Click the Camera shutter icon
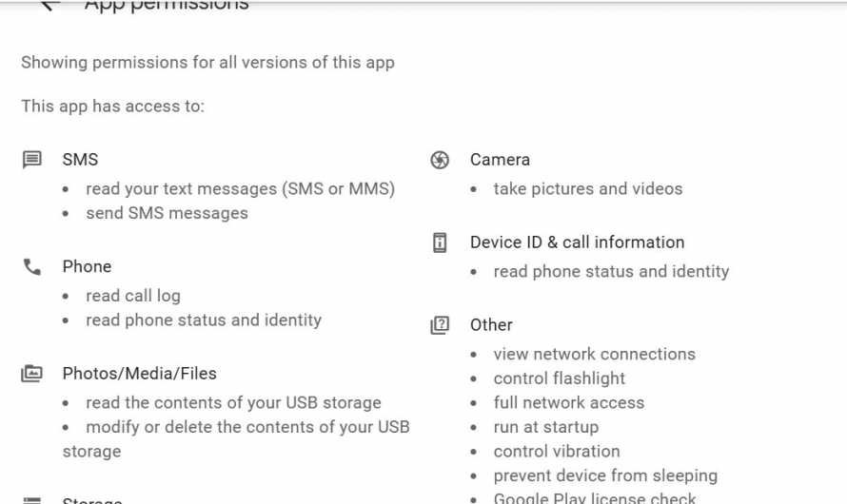 coord(440,160)
